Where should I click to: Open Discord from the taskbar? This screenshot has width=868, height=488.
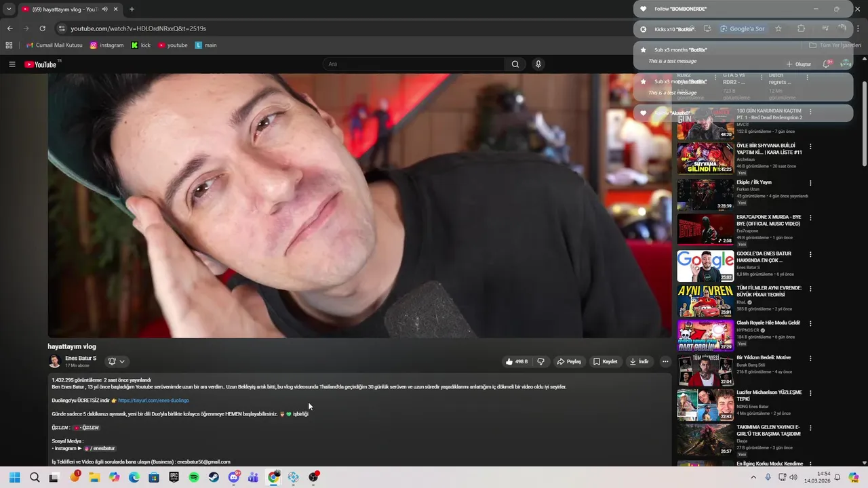[x=234, y=477]
